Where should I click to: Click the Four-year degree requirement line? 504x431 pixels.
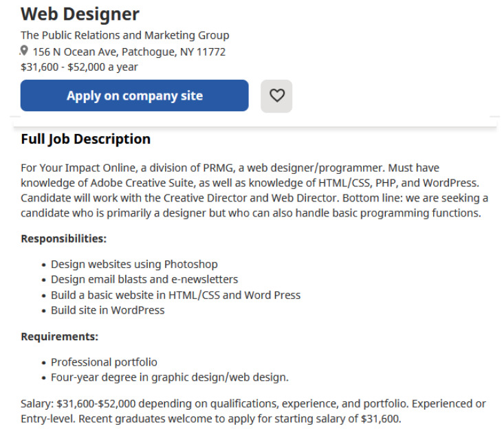coord(170,377)
